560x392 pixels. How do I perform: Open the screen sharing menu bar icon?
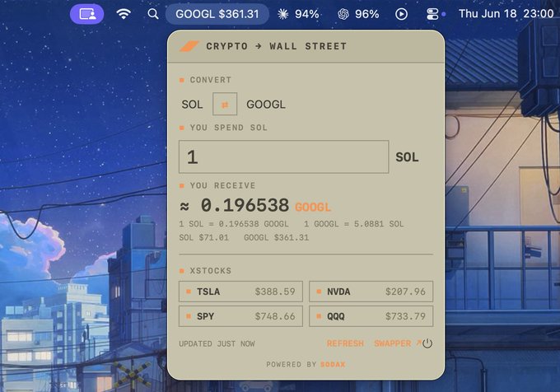86,14
